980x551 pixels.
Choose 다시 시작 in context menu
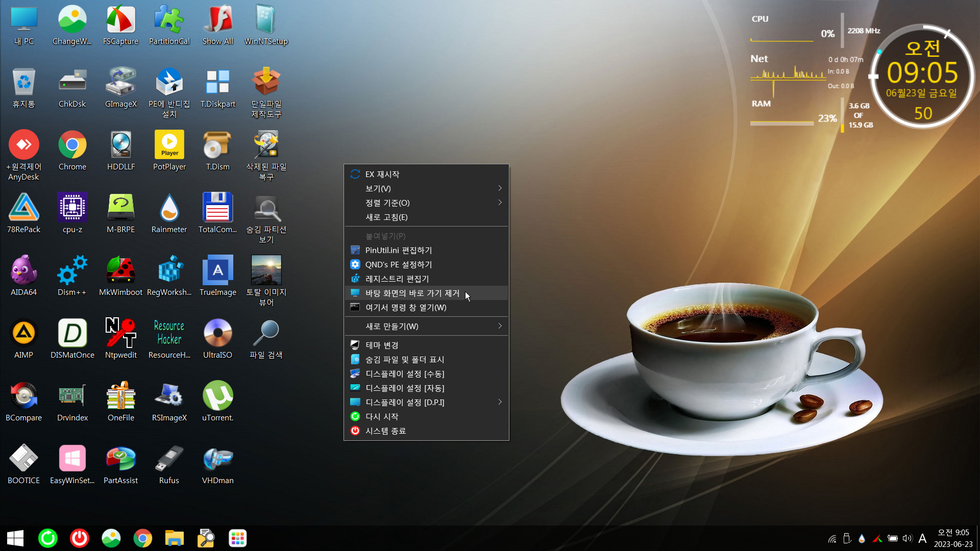click(x=426, y=416)
